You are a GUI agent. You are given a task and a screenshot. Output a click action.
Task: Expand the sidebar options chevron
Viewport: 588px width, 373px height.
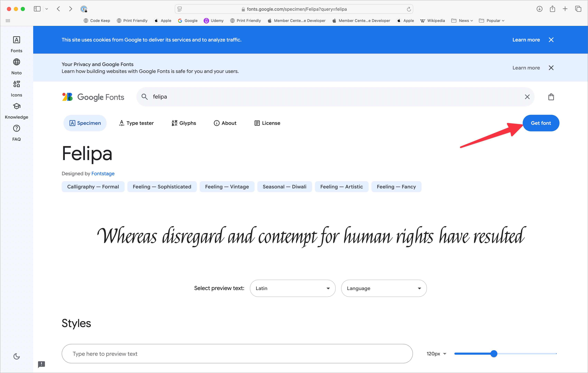pyautogui.click(x=47, y=9)
